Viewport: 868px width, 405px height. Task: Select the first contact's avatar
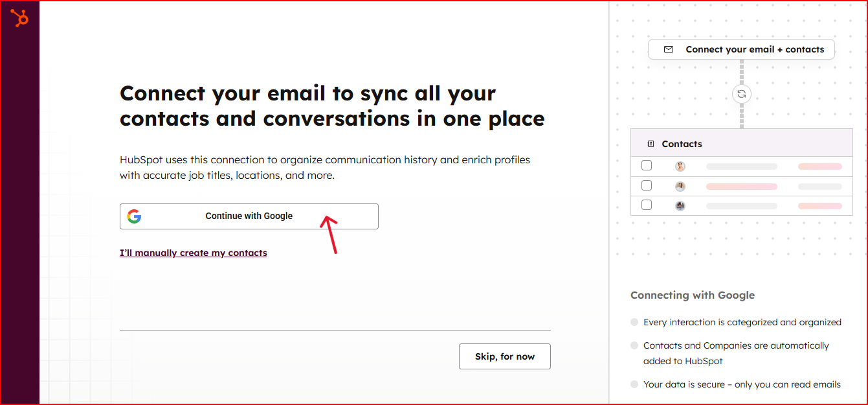point(680,166)
